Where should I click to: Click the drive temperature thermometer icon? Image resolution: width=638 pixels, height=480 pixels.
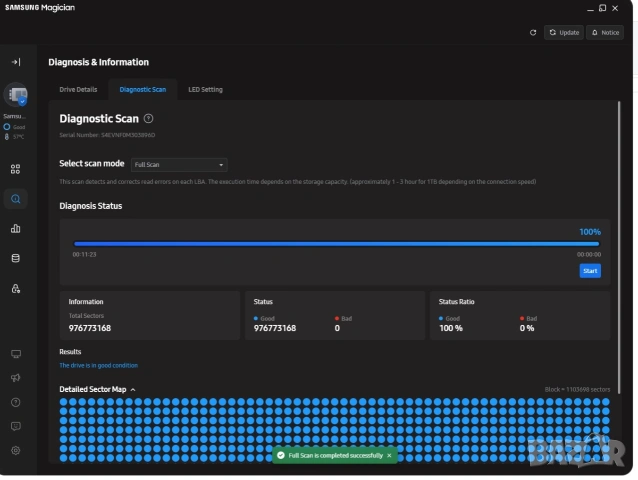(x=7, y=137)
